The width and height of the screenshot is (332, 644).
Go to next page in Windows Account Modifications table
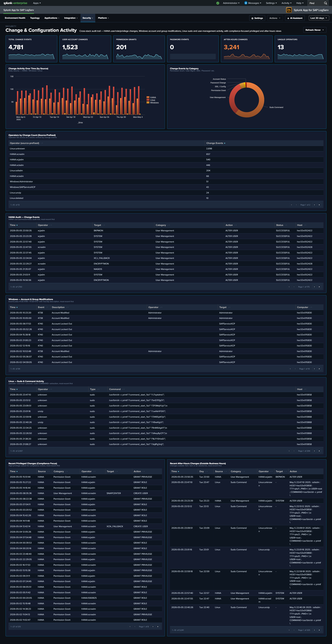[x=314, y=369]
